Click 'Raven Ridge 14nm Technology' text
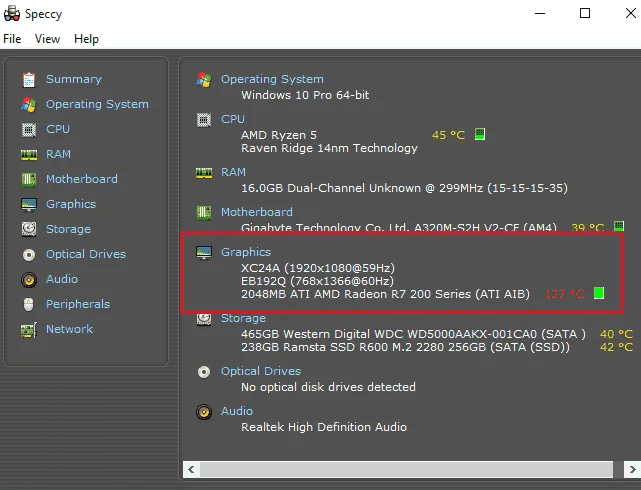Image resolution: width=641 pixels, height=490 pixels. point(329,148)
